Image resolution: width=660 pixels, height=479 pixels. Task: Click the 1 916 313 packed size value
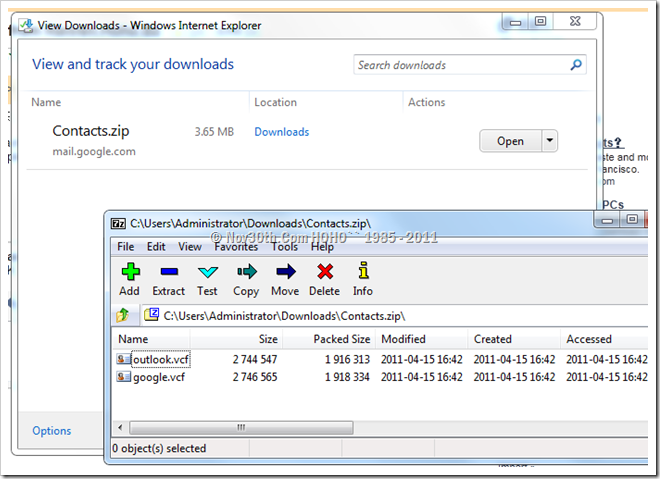coord(347,359)
